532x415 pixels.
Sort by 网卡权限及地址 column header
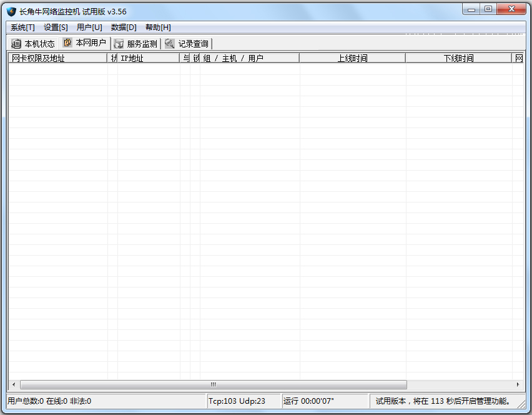(x=57, y=58)
